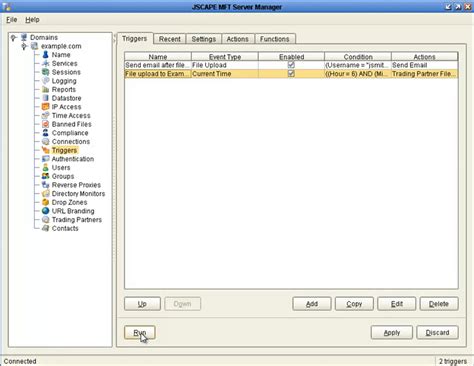Click the URL Branding globe icon
The image size is (474, 366).
coord(46,211)
